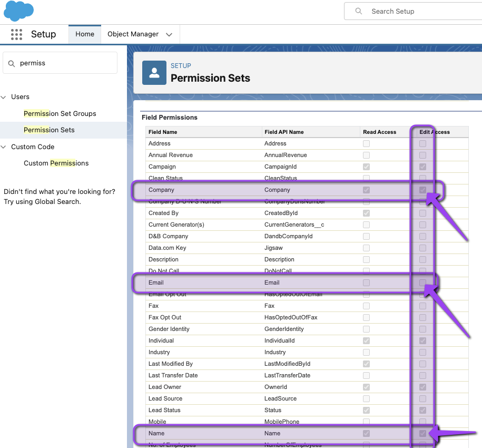The height and width of the screenshot is (448, 482).
Task: Focus the Search Setup field
Action: pos(413,11)
